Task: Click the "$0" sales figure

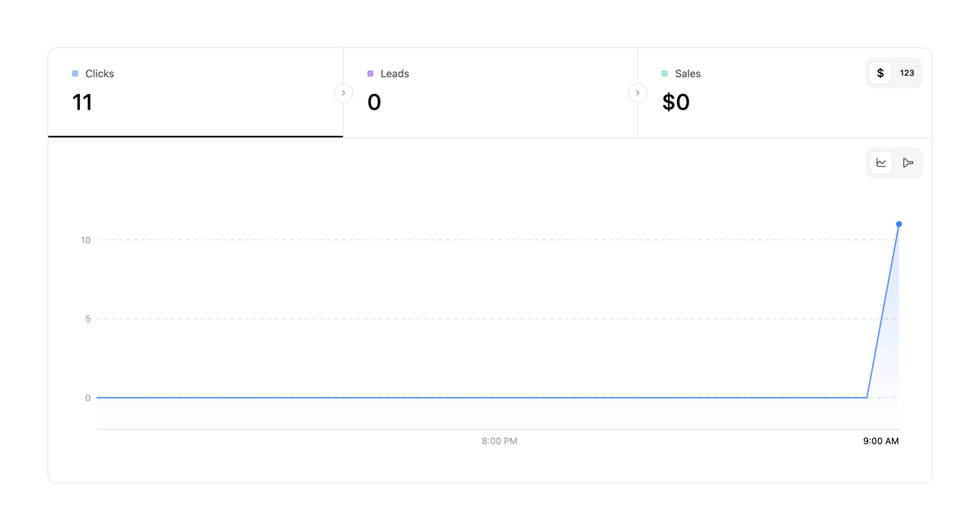Action: click(676, 102)
